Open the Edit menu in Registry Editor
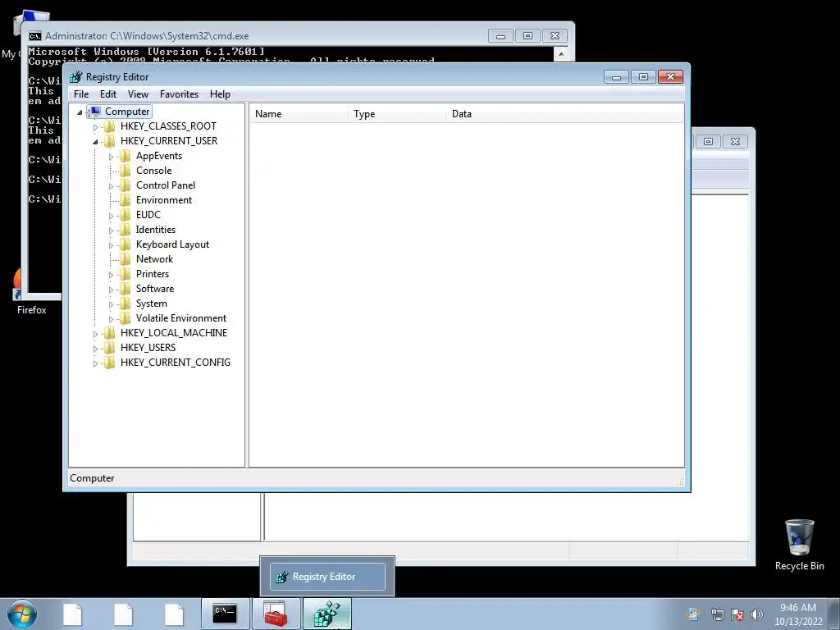 click(108, 94)
